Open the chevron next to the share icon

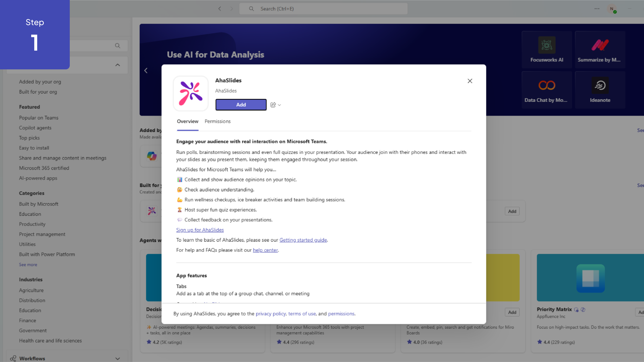(279, 105)
